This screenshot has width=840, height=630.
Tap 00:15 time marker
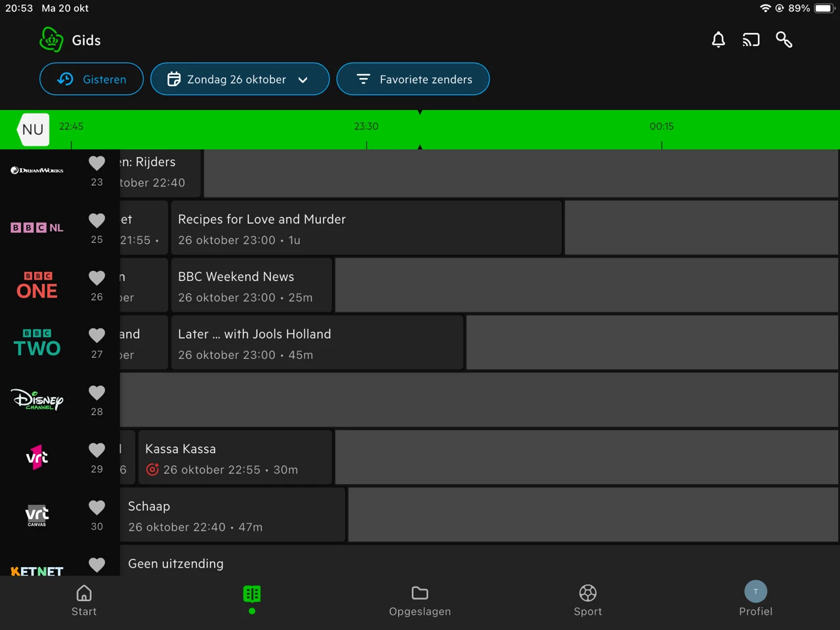click(661, 126)
